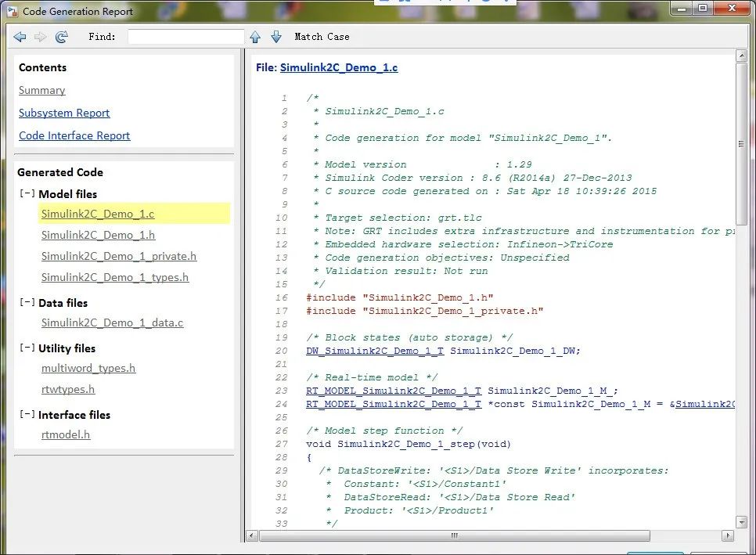Image resolution: width=756 pixels, height=555 pixels.
Task: Click the Simulink Coder version comment line
Action: [473, 178]
